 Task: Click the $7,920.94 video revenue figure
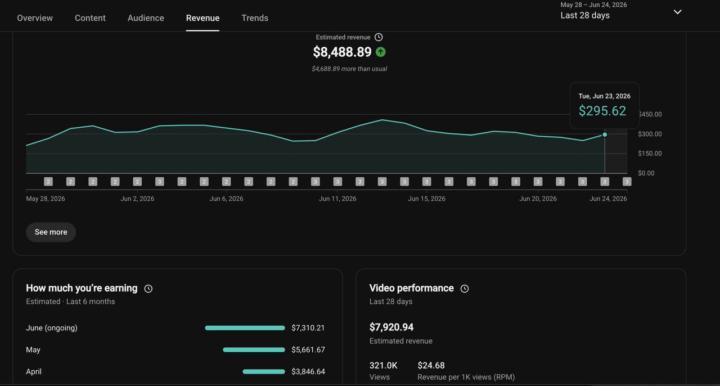[391, 327]
